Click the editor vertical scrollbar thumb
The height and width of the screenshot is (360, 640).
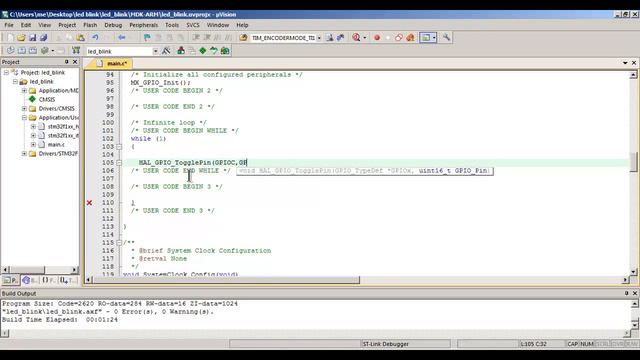tap(633, 162)
